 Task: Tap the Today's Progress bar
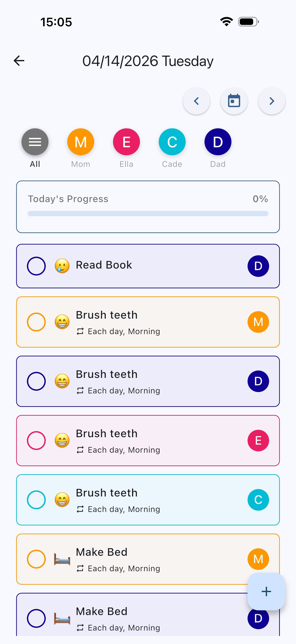click(x=148, y=214)
